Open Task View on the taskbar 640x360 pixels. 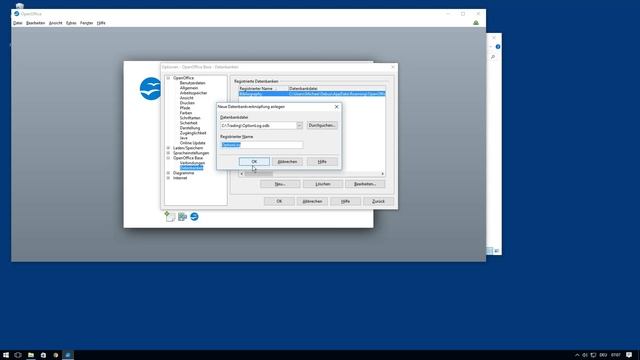[18, 355]
